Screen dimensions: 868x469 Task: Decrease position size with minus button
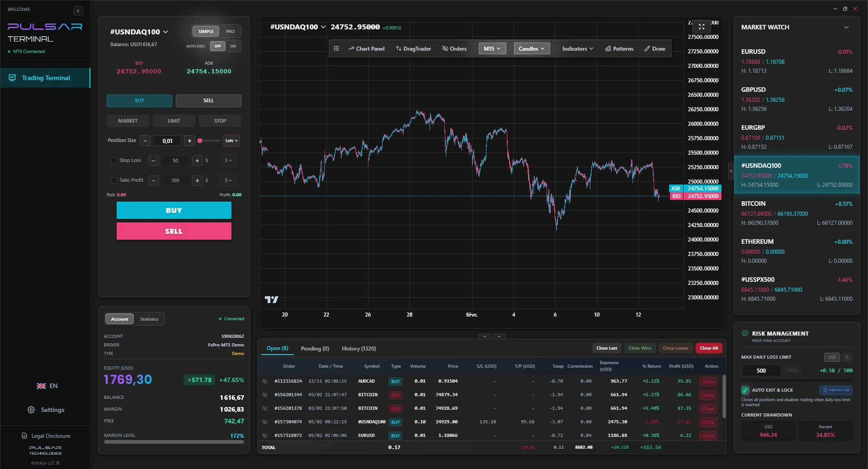(x=145, y=141)
